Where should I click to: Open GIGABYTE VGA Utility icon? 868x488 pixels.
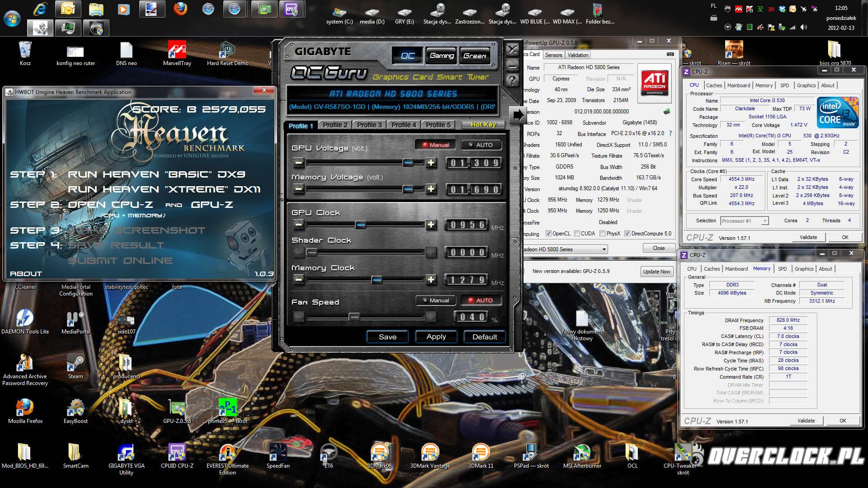[126, 459]
